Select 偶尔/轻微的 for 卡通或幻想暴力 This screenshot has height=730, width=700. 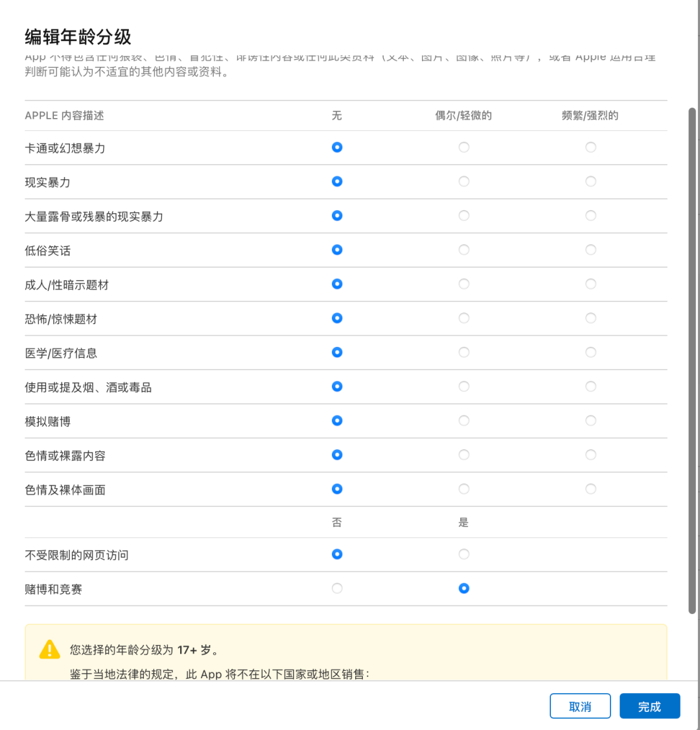pyautogui.click(x=463, y=148)
